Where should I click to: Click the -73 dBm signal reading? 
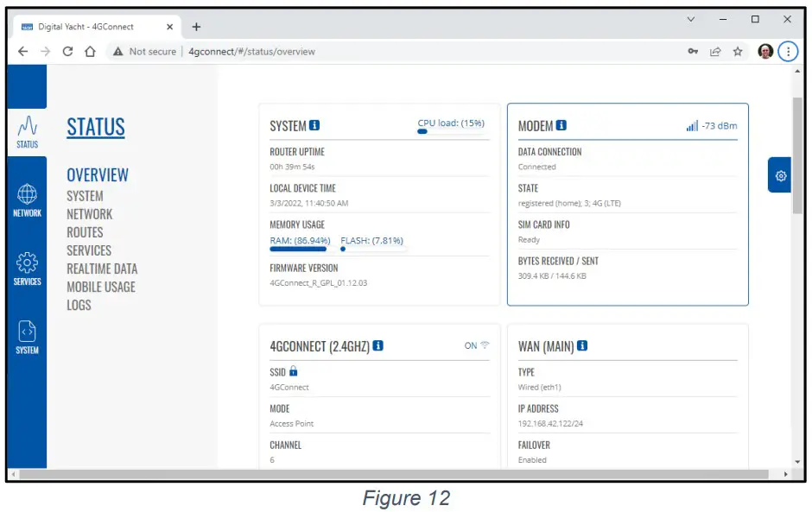pyautogui.click(x=720, y=126)
